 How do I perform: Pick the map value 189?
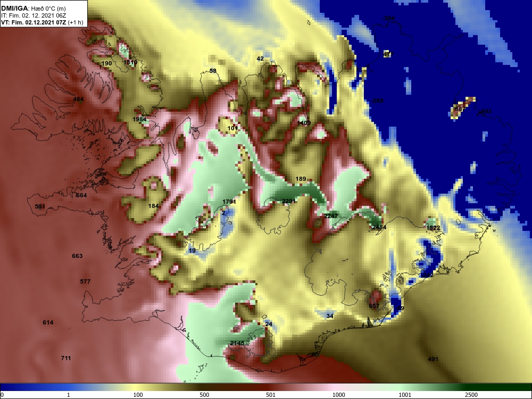(301, 179)
